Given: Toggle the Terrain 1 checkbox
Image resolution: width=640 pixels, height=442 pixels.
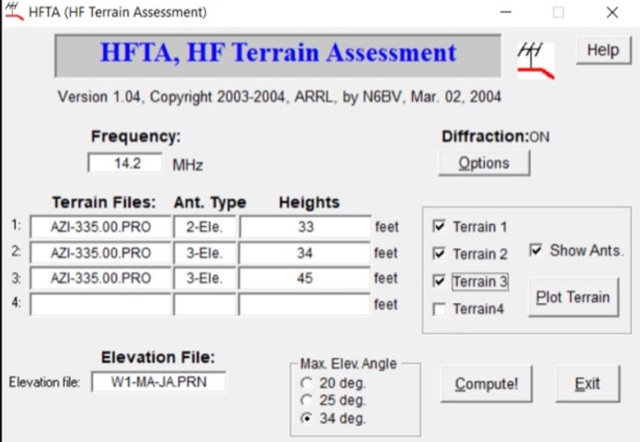Looking at the screenshot, I should coord(440,227).
